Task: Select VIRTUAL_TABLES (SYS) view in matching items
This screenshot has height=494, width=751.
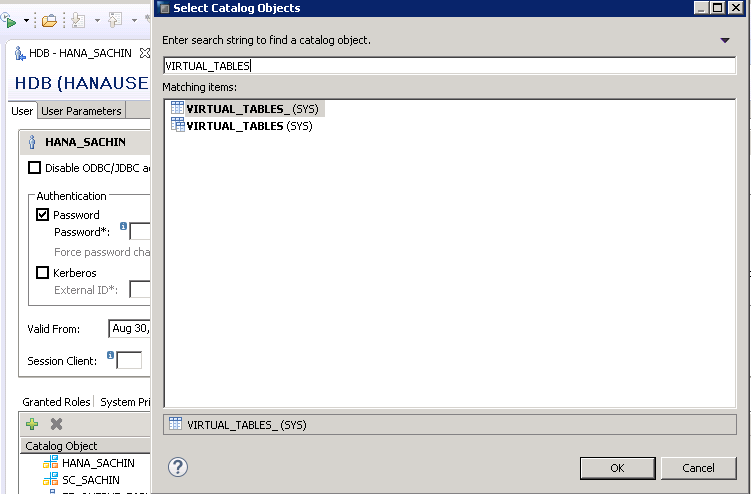Action: point(249,126)
